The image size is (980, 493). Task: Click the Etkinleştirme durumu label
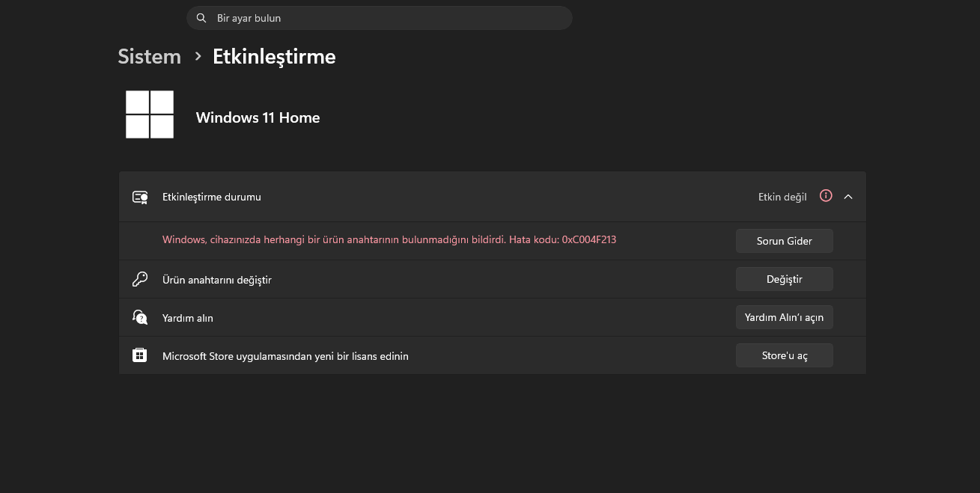pyautogui.click(x=212, y=197)
